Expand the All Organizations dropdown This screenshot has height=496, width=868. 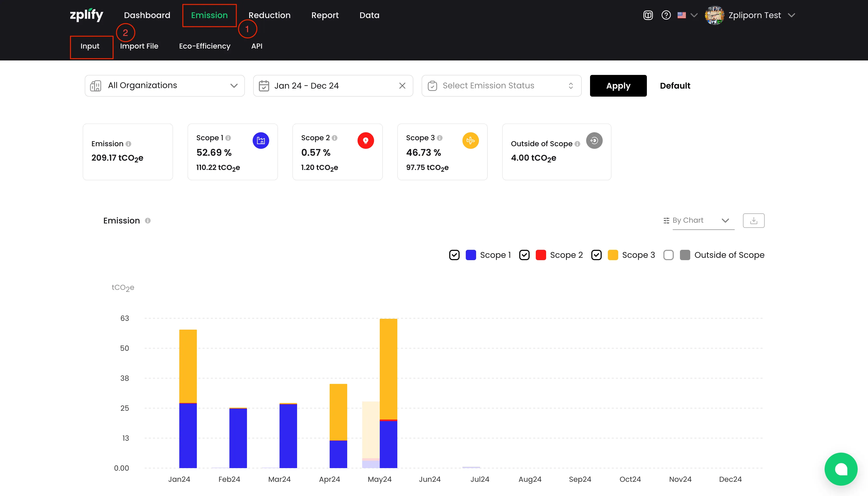[x=165, y=86]
